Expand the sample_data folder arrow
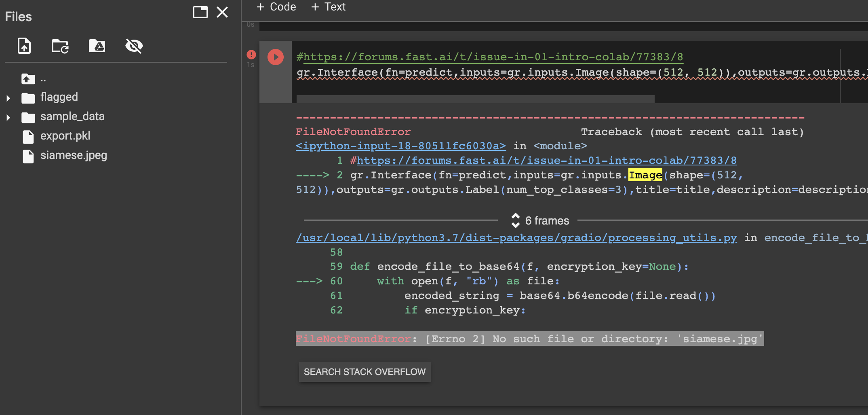The height and width of the screenshot is (415, 868). [x=8, y=117]
